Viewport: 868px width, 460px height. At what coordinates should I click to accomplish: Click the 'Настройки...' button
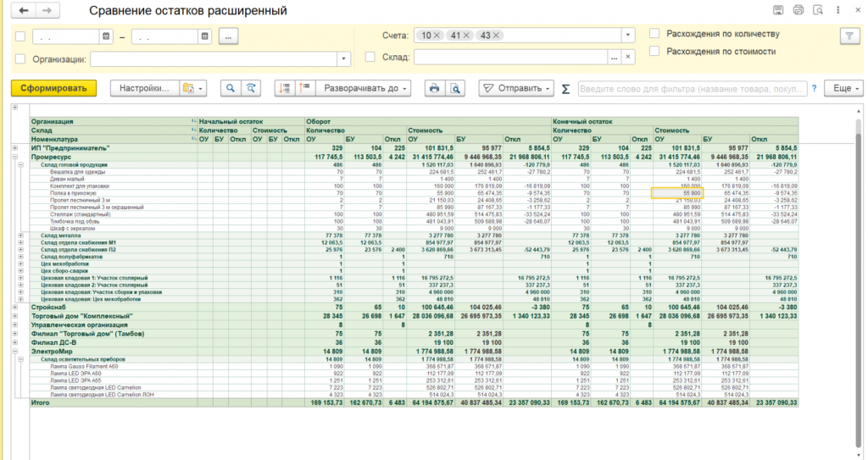146,88
